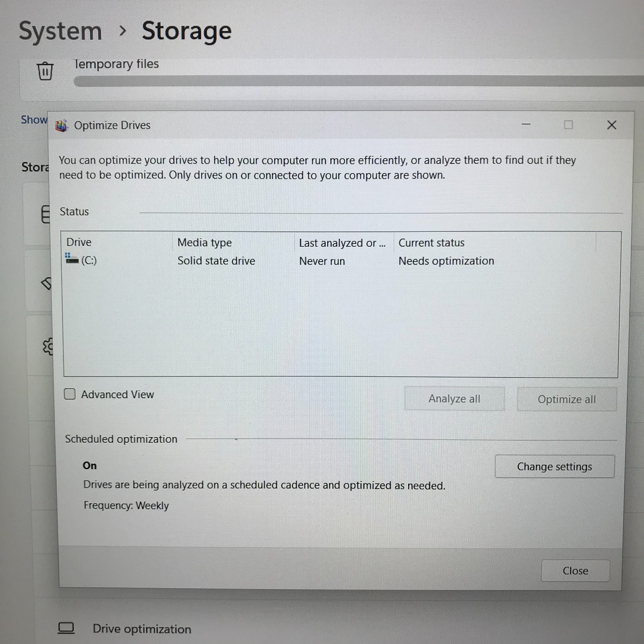Open Temporary files in Storage settings
Viewport: 644px width, 644px height.
(x=116, y=64)
